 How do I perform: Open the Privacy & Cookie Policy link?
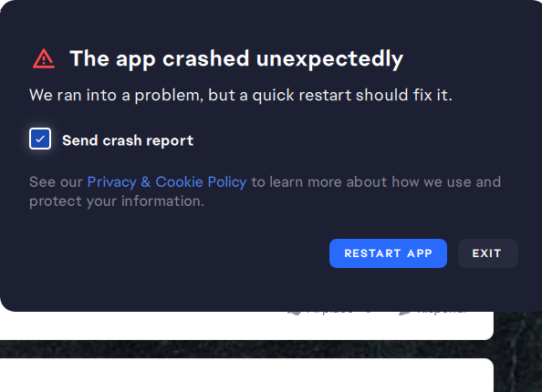pos(167,182)
